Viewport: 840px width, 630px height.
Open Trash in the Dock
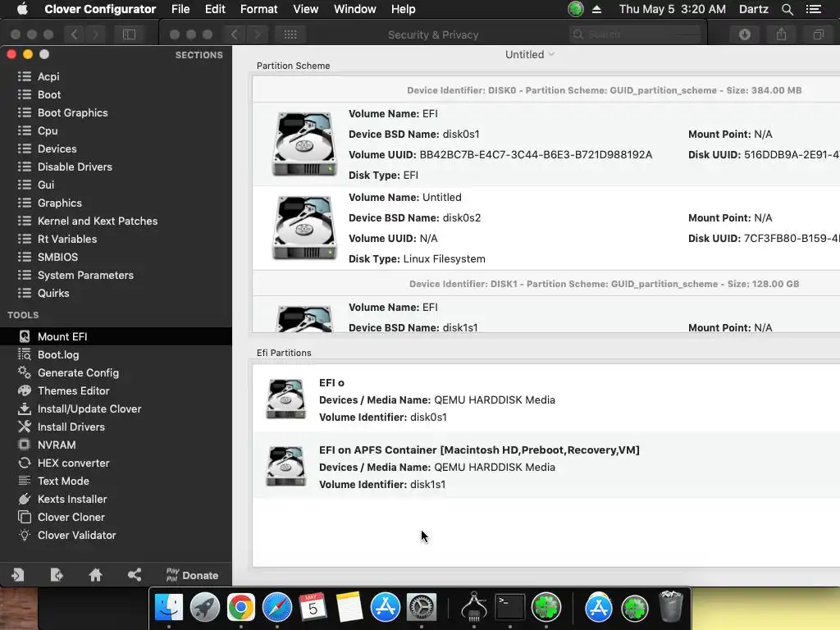pyautogui.click(x=671, y=606)
